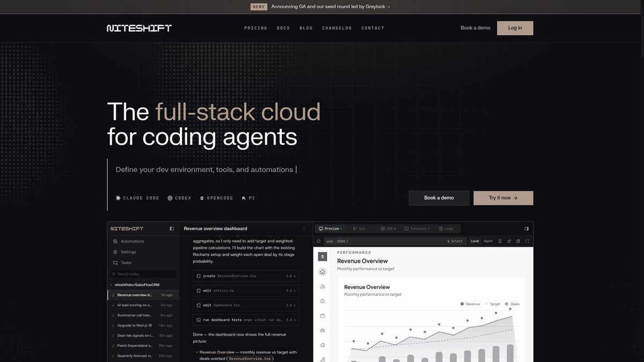
Task: Toggle the right panel layout icon
Action: point(526,228)
